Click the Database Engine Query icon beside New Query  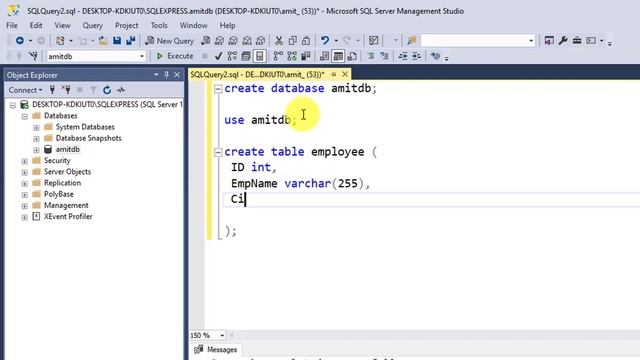click(x=206, y=40)
